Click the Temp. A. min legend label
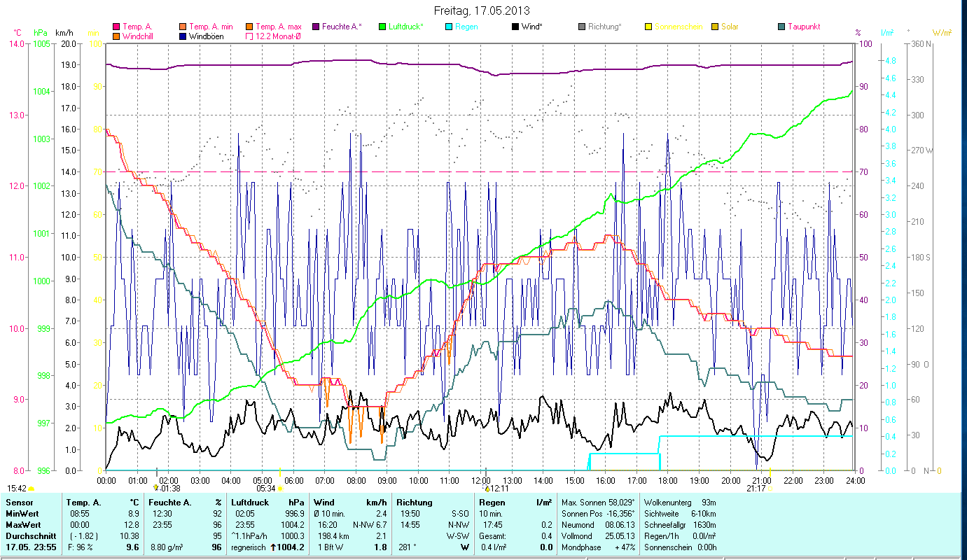The height and width of the screenshot is (560, 967). [211, 27]
